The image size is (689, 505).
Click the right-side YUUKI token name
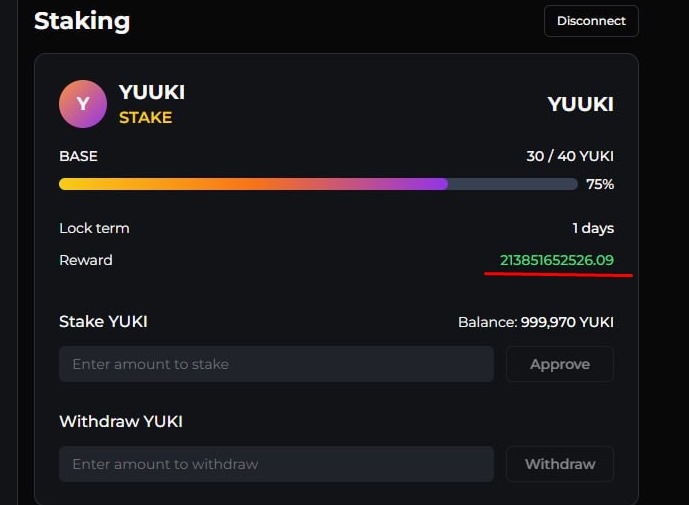point(580,104)
